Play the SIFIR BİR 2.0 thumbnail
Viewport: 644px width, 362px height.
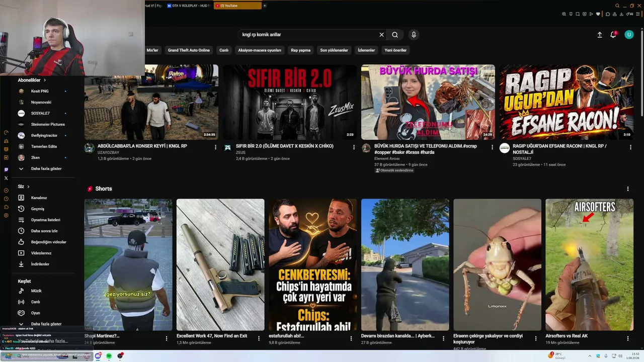pyautogui.click(x=290, y=102)
